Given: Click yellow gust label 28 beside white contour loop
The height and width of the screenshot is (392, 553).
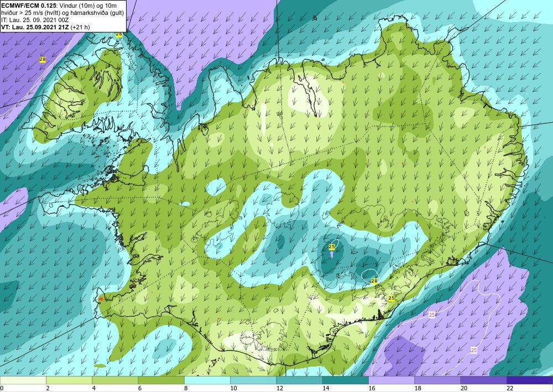Looking at the screenshot, I should [x=374, y=281].
